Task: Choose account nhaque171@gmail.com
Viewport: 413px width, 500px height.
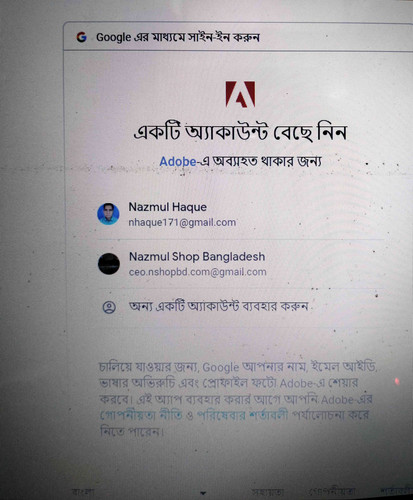Action: click(x=182, y=222)
